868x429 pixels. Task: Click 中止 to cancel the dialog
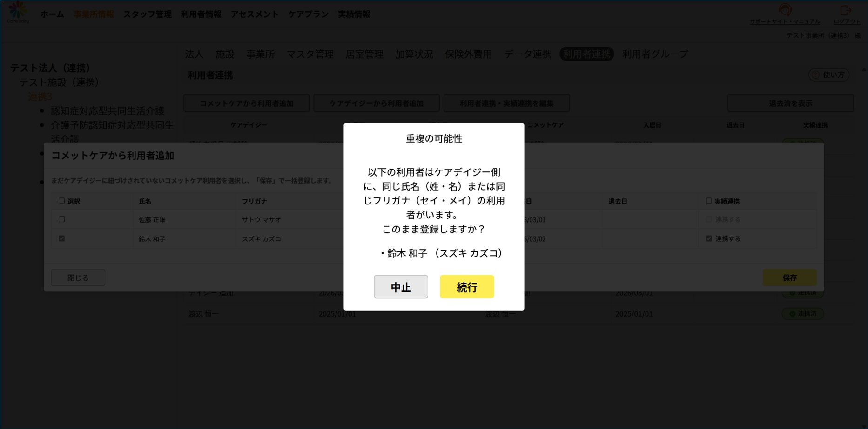[x=401, y=286]
